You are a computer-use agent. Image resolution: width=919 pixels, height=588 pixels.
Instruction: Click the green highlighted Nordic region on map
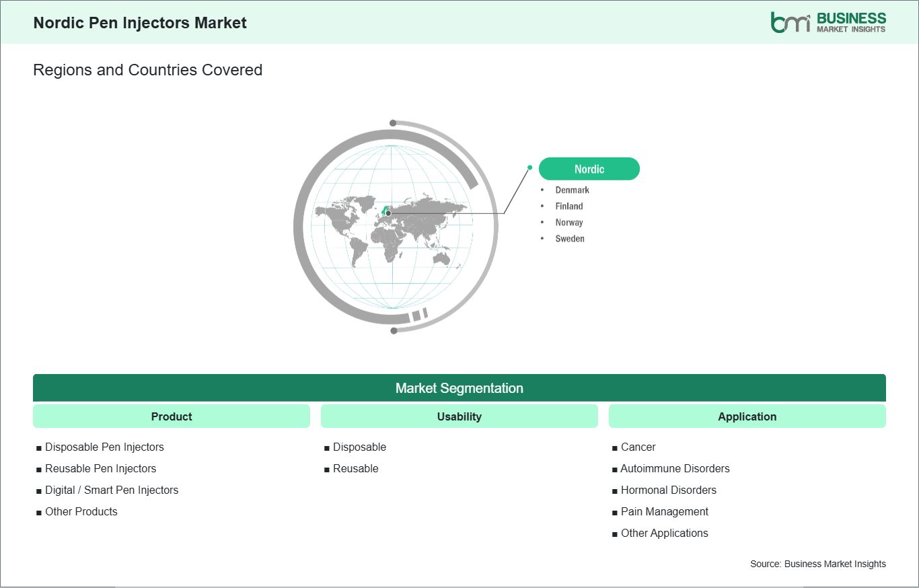386,209
